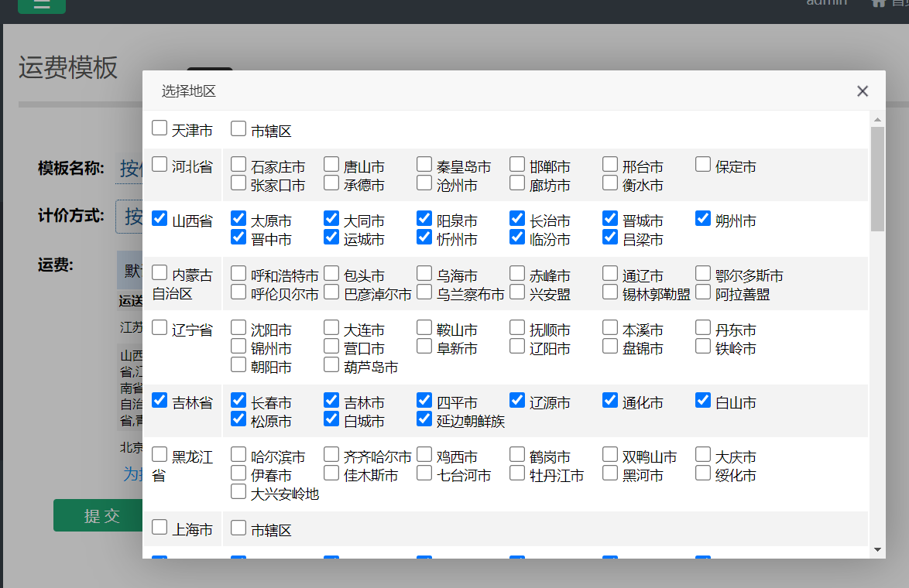Check the 朝阳市 checkbox
This screenshot has width=909, height=588.
(x=238, y=364)
